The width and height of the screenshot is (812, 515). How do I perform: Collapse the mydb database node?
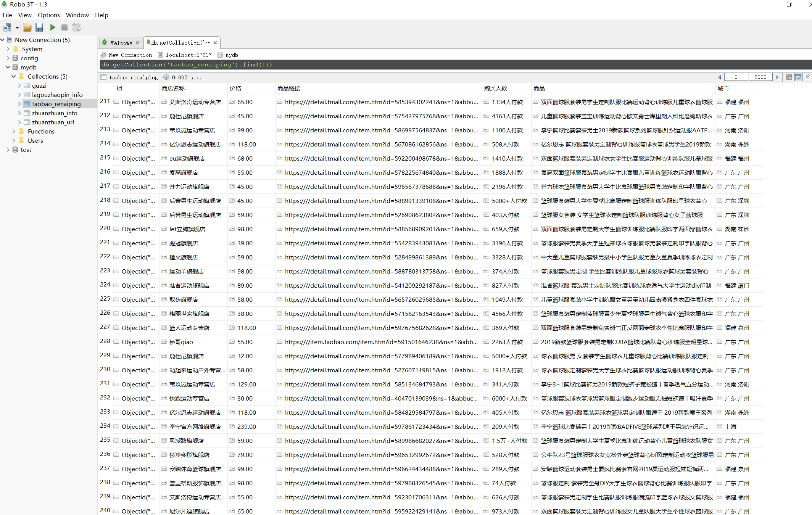pos(8,67)
